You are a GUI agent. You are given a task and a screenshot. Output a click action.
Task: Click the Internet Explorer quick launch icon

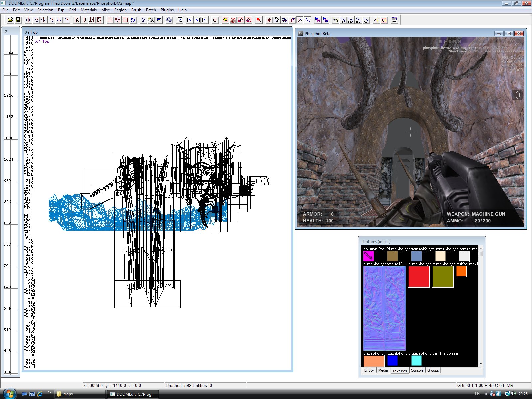point(40,394)
